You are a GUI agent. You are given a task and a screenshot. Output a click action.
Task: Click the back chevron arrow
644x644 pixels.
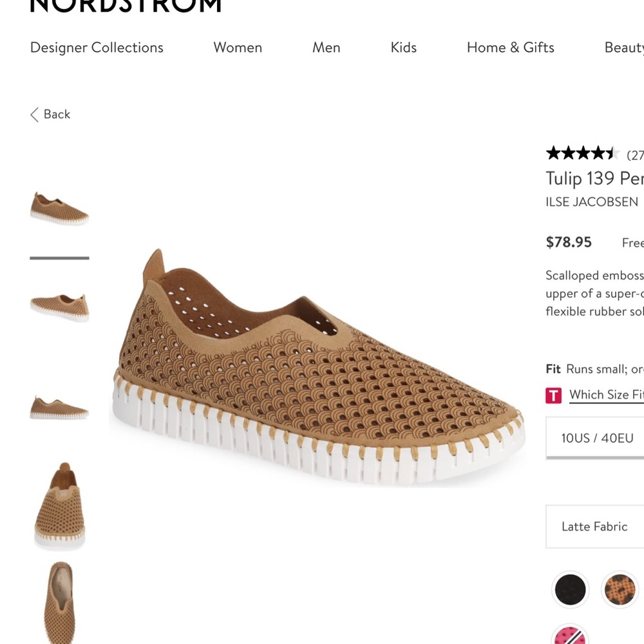[x=35, y=114]
